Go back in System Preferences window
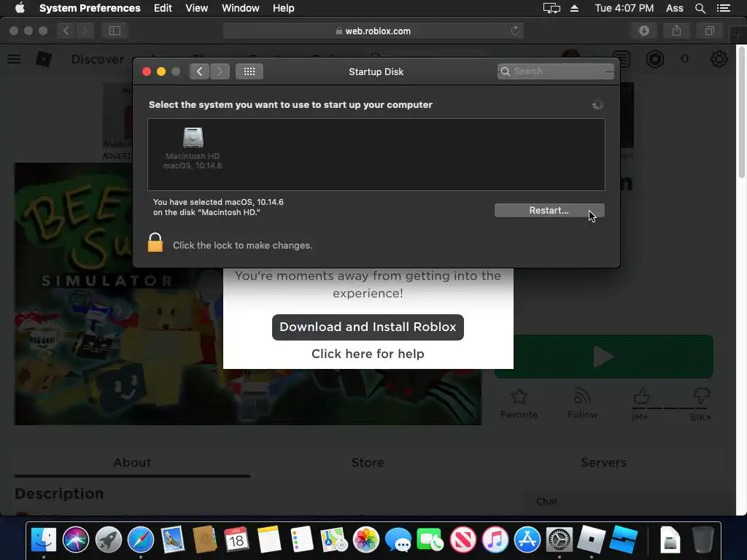The width and height of the screenshot is (747, 560). click(199, 71)
